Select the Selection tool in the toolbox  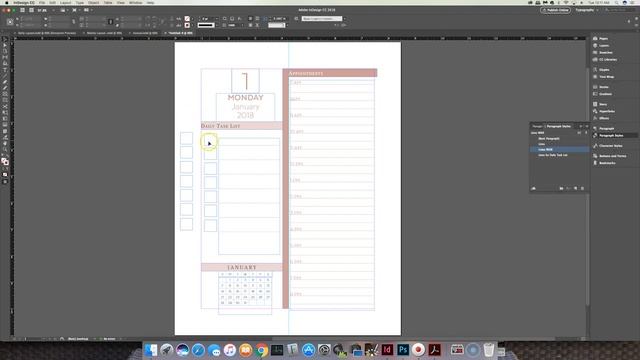[x=5, y=40]
